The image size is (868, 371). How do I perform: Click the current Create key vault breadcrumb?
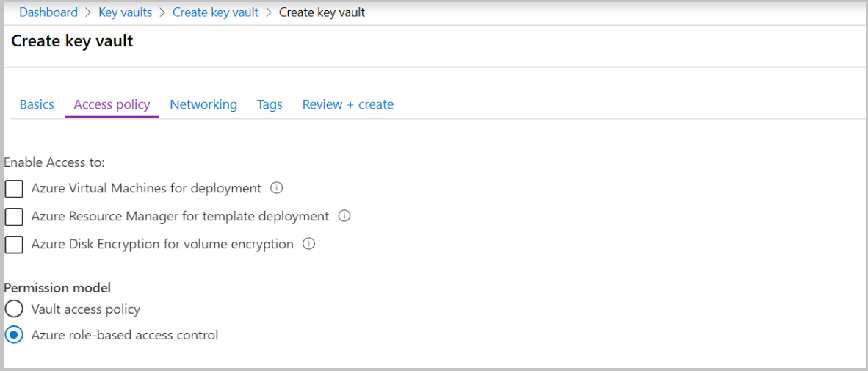tap(322, 12)
